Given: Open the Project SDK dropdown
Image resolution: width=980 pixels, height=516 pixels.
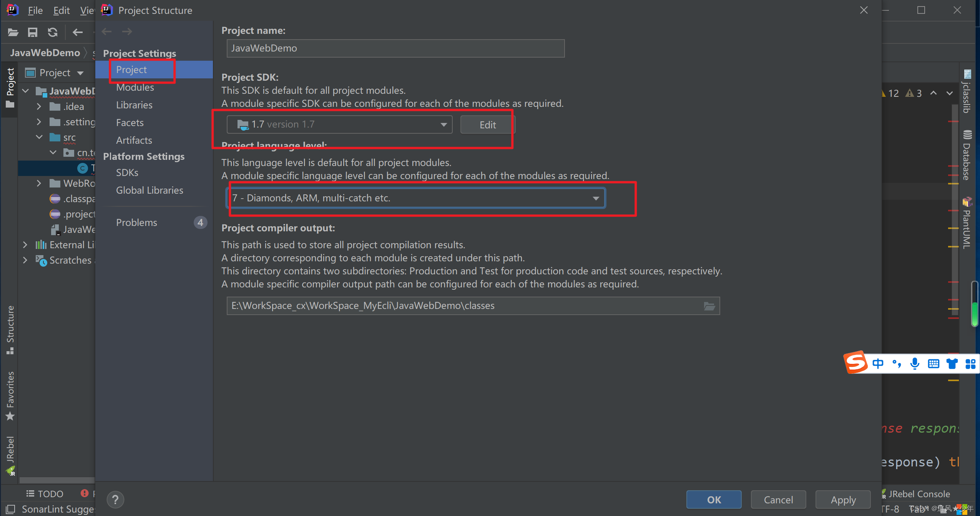Looking at the screenshot, I should point(339,124).
